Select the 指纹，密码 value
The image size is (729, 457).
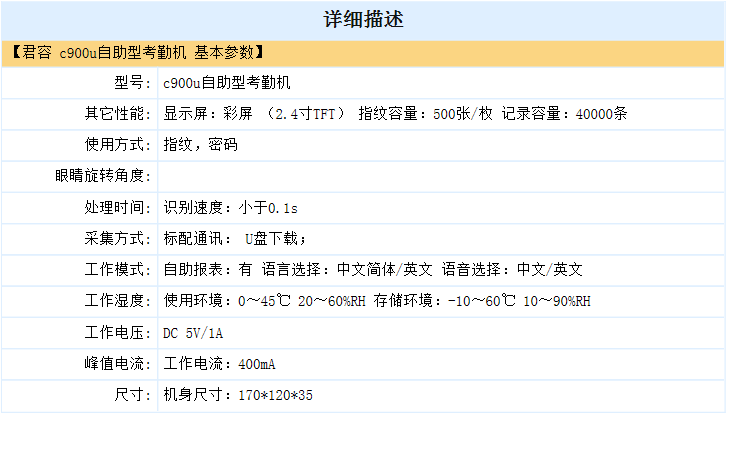tap(200, 145)
